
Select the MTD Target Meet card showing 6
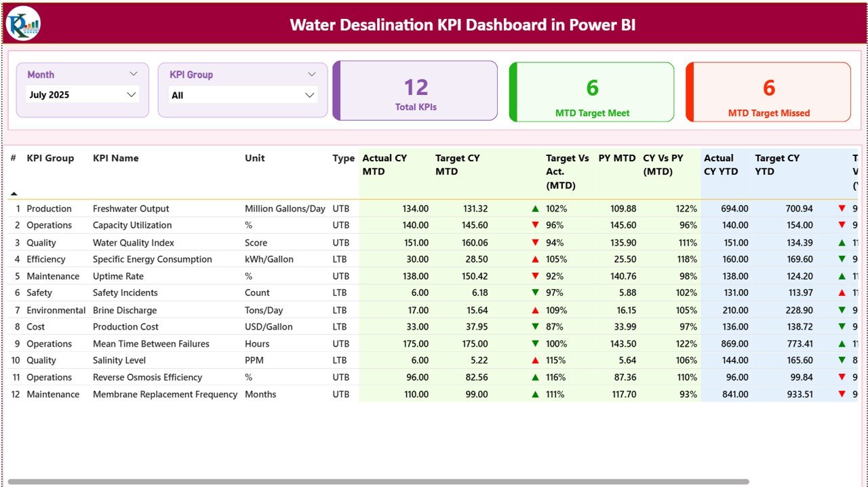[591, 92]
